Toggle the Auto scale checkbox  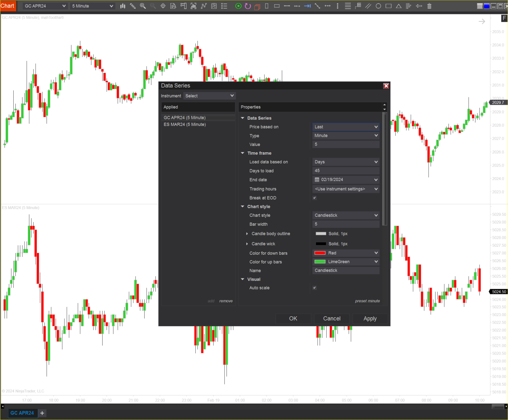[x=315, y=288]
